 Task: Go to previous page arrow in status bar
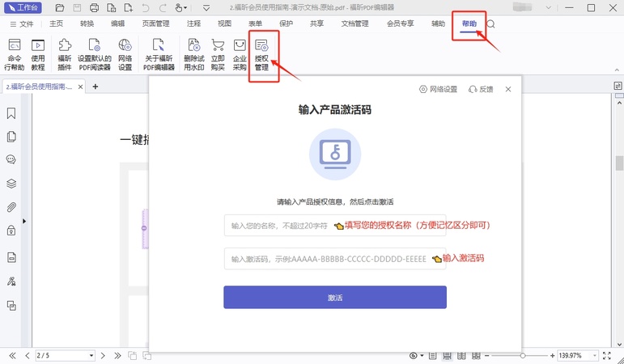click(27, 356)
